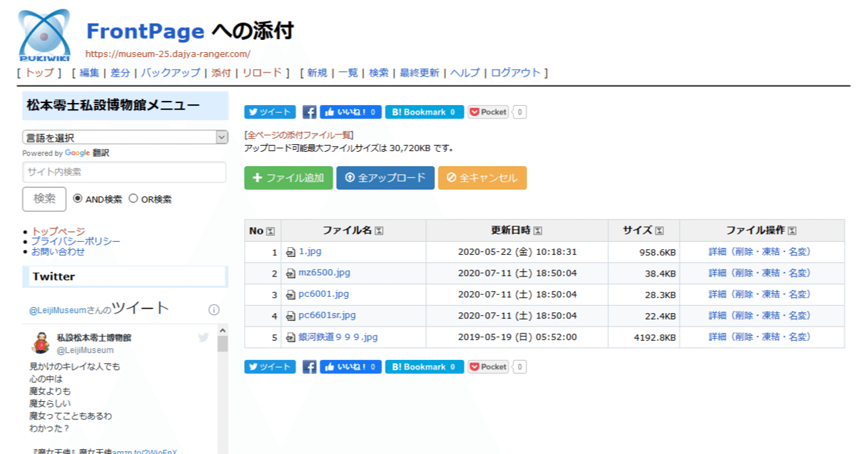The width and height of the screenshot is (868, 454).
Task: Select the AND検索 radio button
Action: pyautogui.click(x=77, y=199)
